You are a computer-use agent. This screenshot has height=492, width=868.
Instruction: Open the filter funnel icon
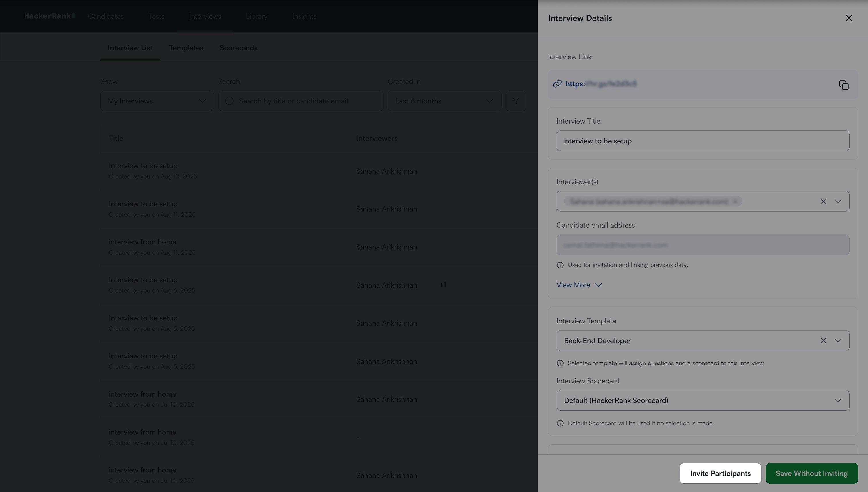pos(515,101)
